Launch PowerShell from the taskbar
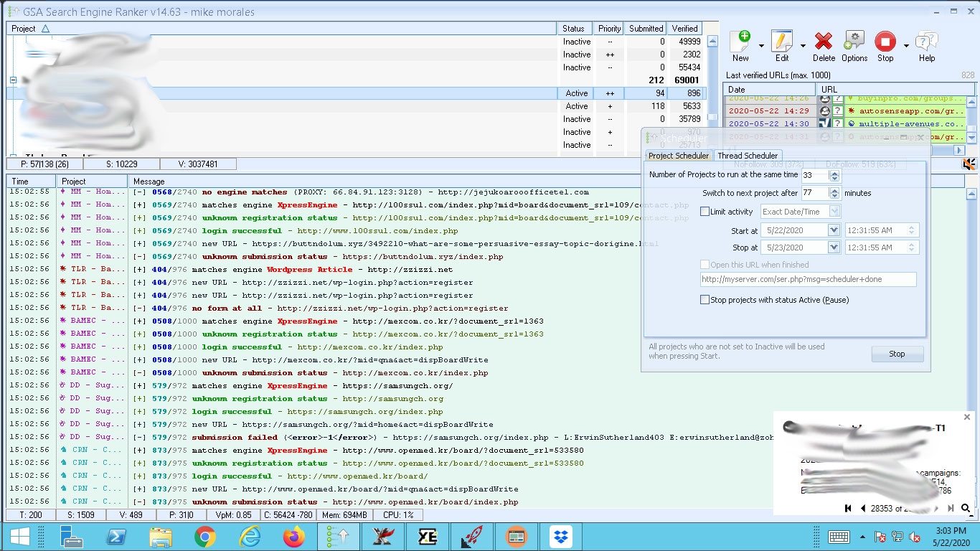This screenshot has height=551, width=980. click(x=116, y=537)
